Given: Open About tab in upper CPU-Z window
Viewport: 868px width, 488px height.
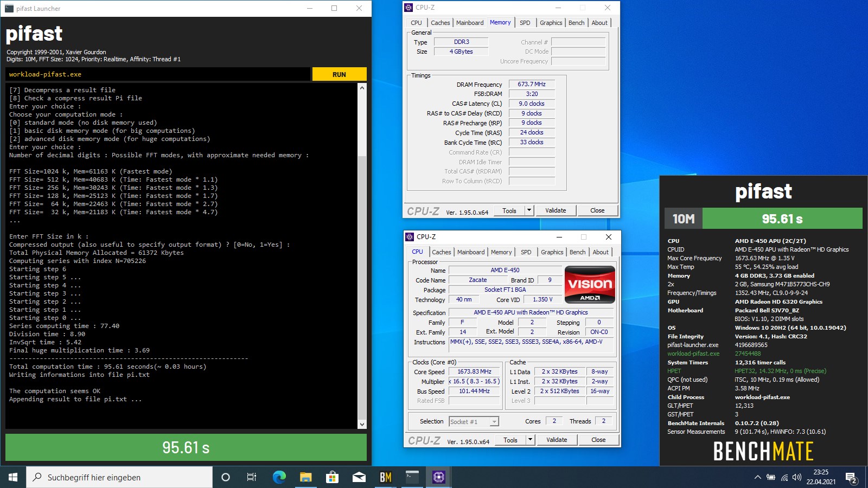Looking at the screenshot, I should coord(599,23).
